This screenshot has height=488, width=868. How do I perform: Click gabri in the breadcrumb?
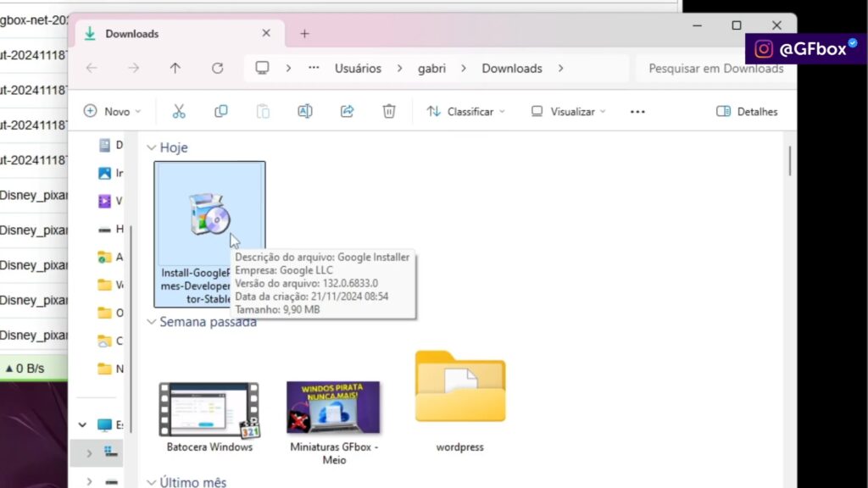[431, 69]
